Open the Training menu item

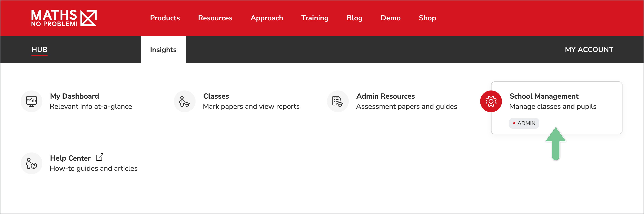coord(315,18)
